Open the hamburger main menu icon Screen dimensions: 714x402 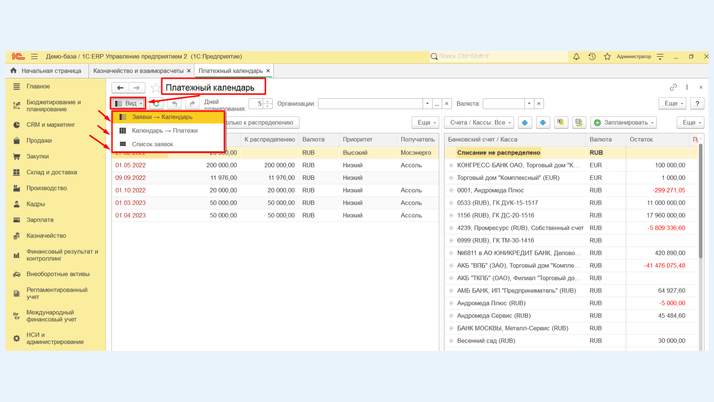[34, 57]
